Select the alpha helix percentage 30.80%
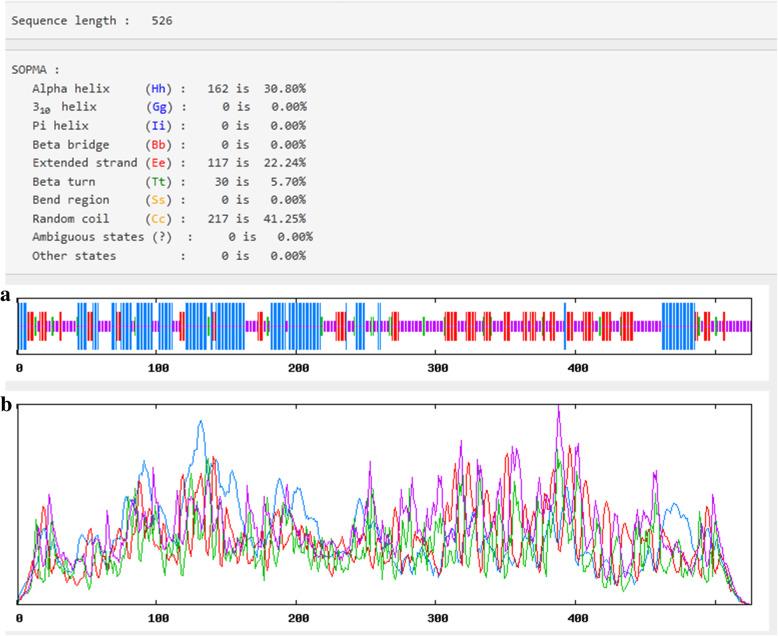 (285, 89)
